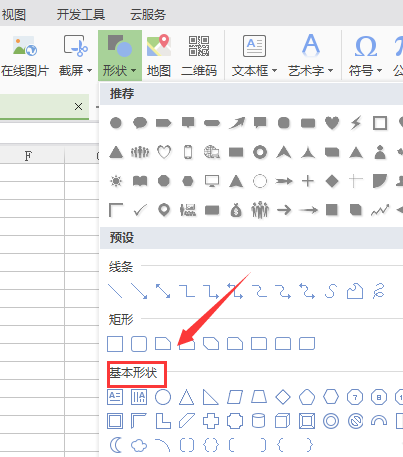The height and width of the screenshot is (457, 403).
Task: Select the heptagon shape labeled 7
Action: [355, 397]
